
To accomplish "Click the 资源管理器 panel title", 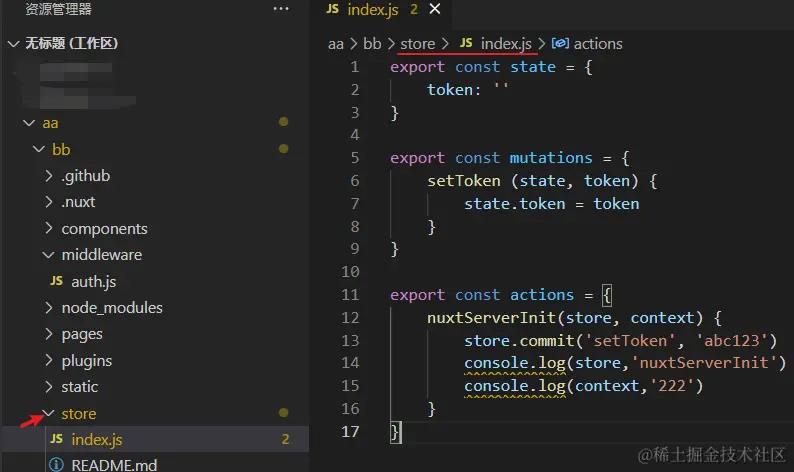I will click(x=58, y=9).
